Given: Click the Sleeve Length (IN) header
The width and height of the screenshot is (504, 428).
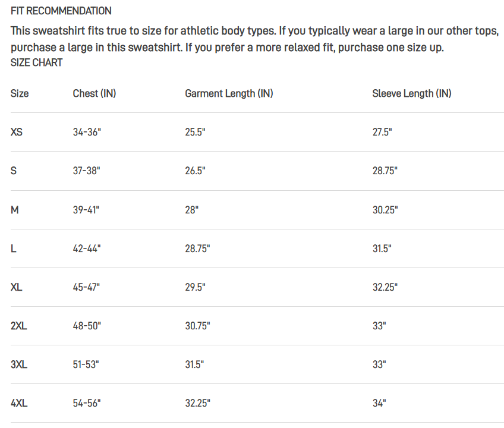Looking at the screenshot, I should [411, 93].
